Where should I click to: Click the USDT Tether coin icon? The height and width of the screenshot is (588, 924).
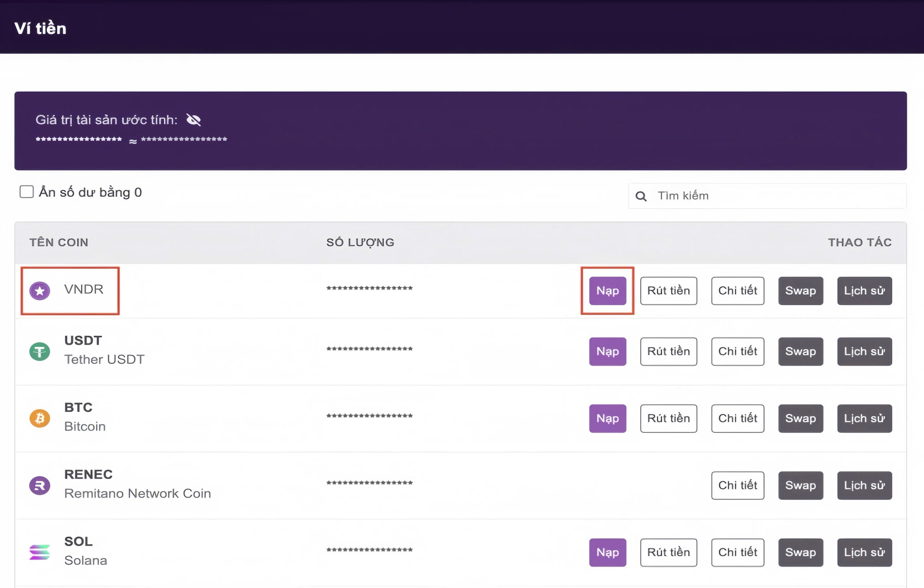(x=40, y=351)
